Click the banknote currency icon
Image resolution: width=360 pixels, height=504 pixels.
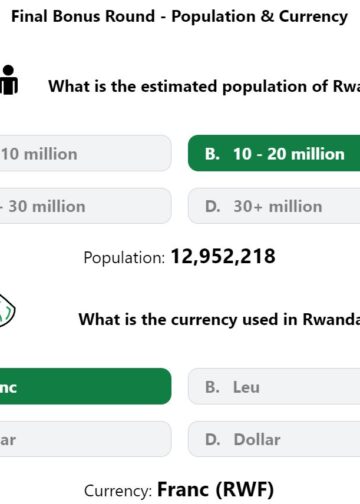click(7, 310)
